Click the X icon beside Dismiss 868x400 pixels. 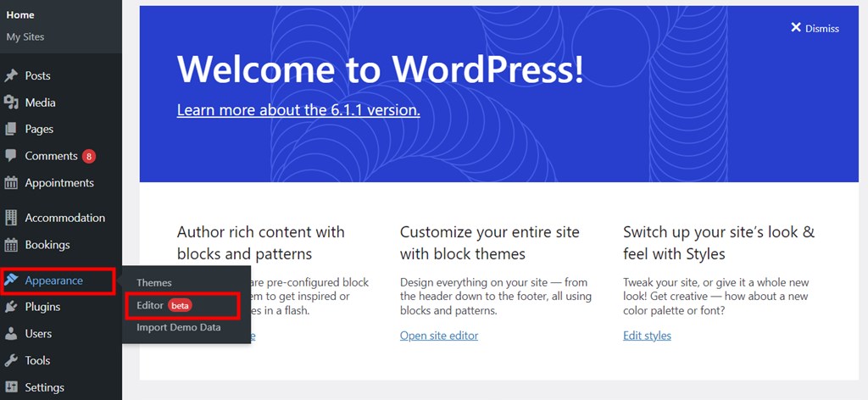[x=795, y=28]
